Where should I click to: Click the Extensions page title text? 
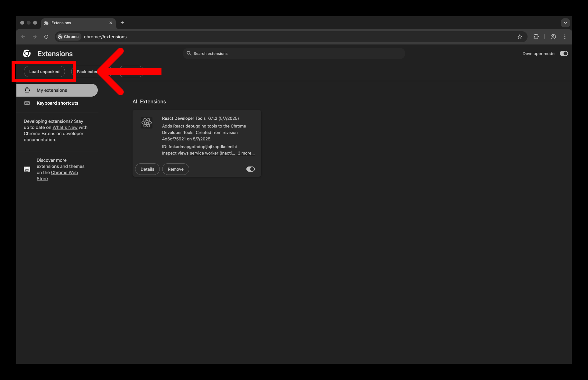click(x=55, y=54)
